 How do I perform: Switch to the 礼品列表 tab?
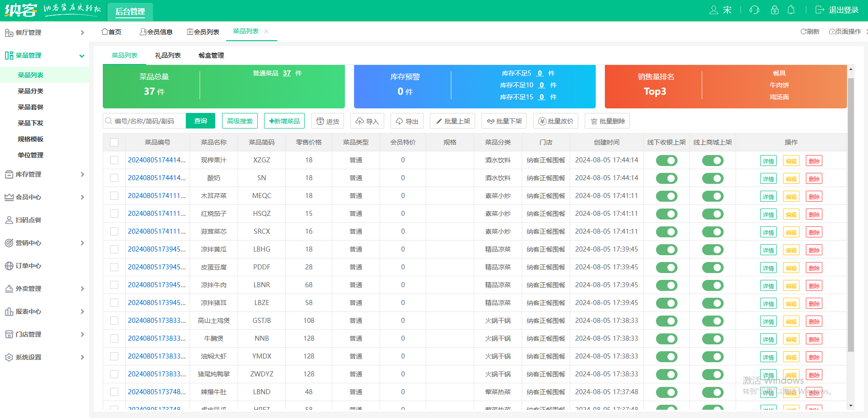point(168,55)
